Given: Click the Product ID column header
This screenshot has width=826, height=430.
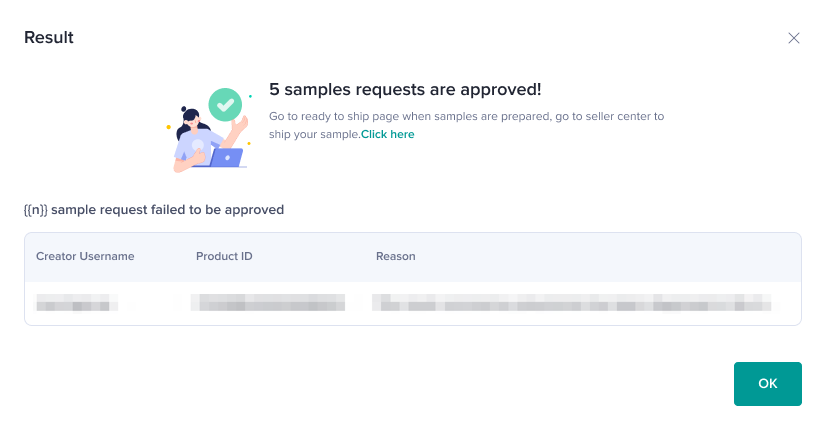Looking at the screenshot, I should coord(224,256).
